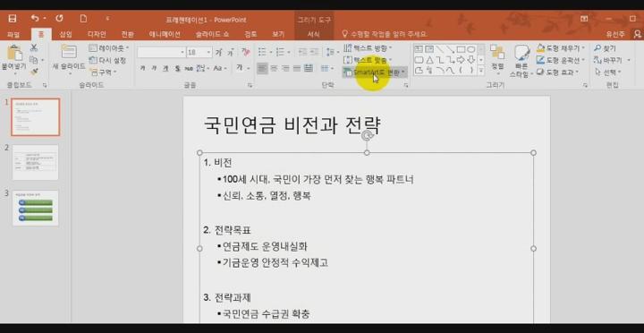The width and height of the screenshot is (644, 333).
Task: Pick the down block arrow shape
Action: 471,60
